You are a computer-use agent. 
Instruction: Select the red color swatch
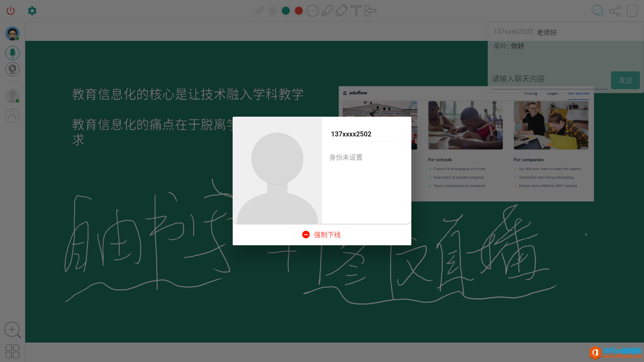coord(299,11)
